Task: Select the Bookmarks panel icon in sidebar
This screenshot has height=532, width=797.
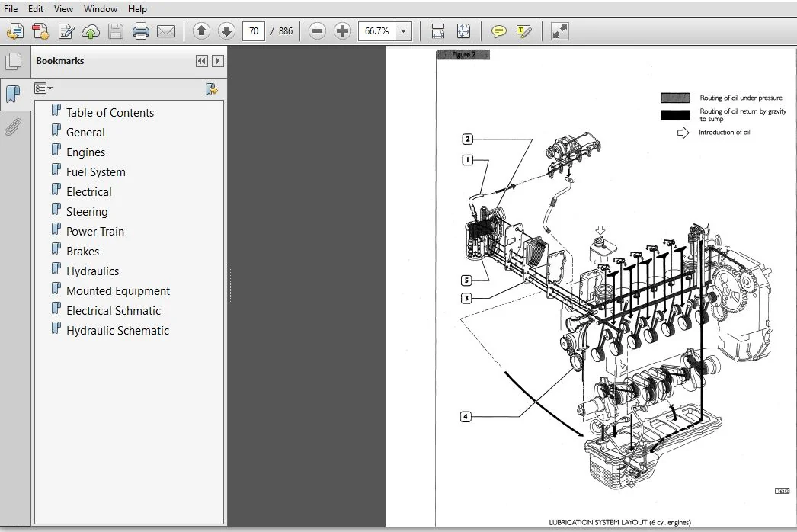Action: tap(13, 94)
